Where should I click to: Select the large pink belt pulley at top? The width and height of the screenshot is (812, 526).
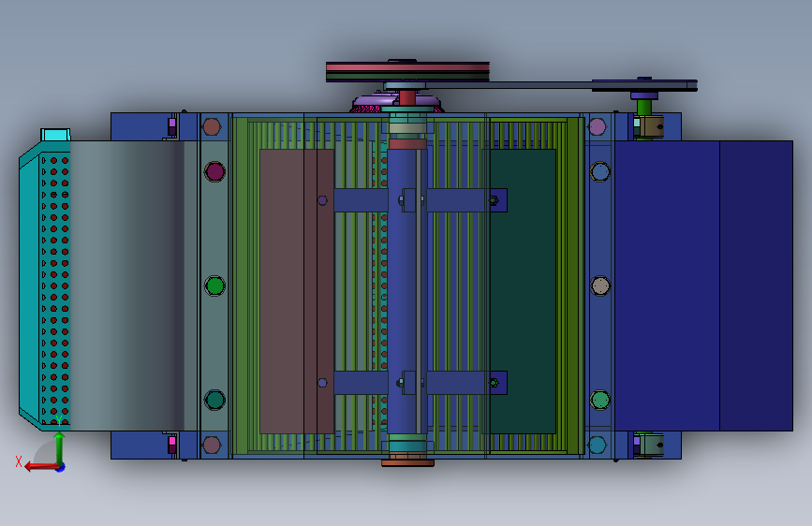click(x=407, y=71)
